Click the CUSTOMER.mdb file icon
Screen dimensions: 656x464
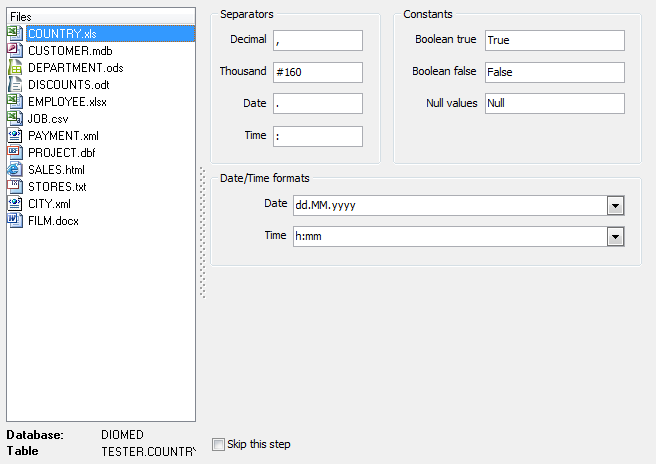(x=15, y=50)
